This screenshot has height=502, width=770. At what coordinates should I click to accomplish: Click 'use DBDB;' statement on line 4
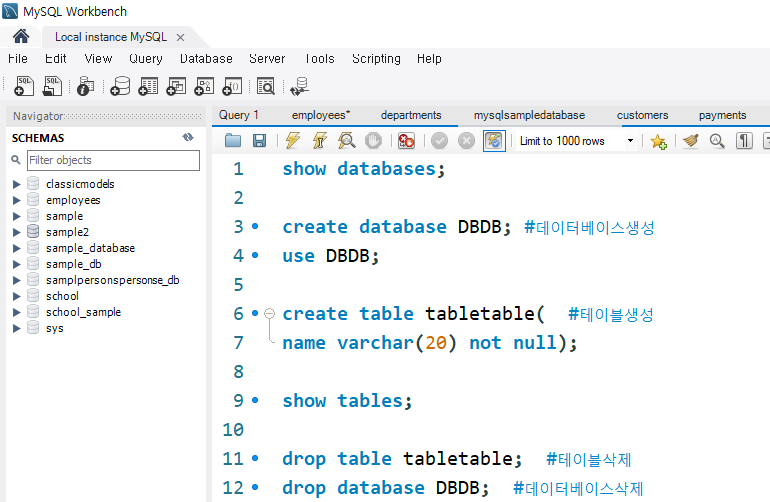330,256
